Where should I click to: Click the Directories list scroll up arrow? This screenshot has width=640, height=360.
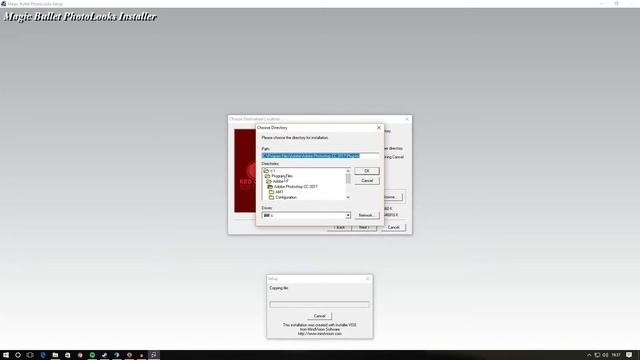tap(348, 171)
